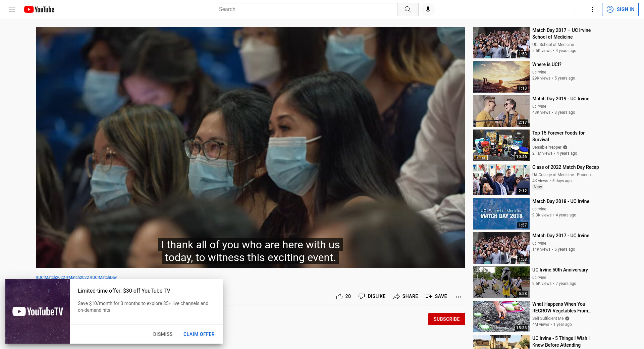The image size is (644, 349).
Task: Visit UA College of Medicine - Phoenix channel
Action: [x=562, y=175]
